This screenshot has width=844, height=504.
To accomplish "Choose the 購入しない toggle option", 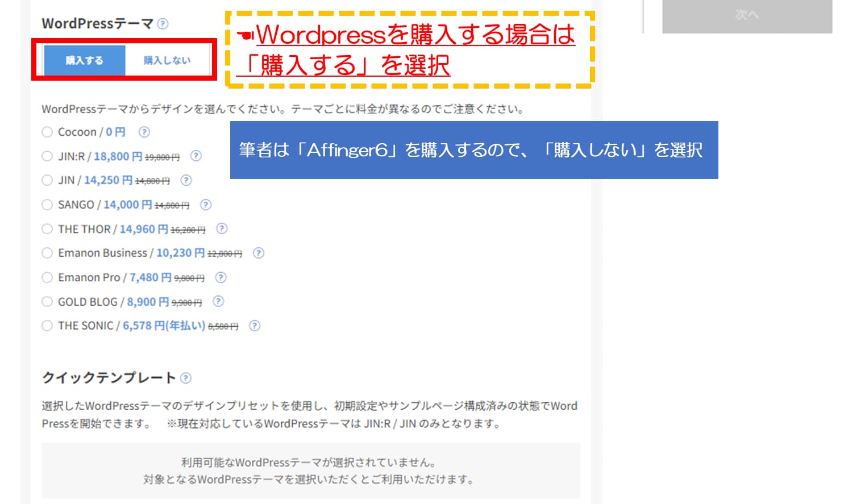I will click(x=167, y=60).
